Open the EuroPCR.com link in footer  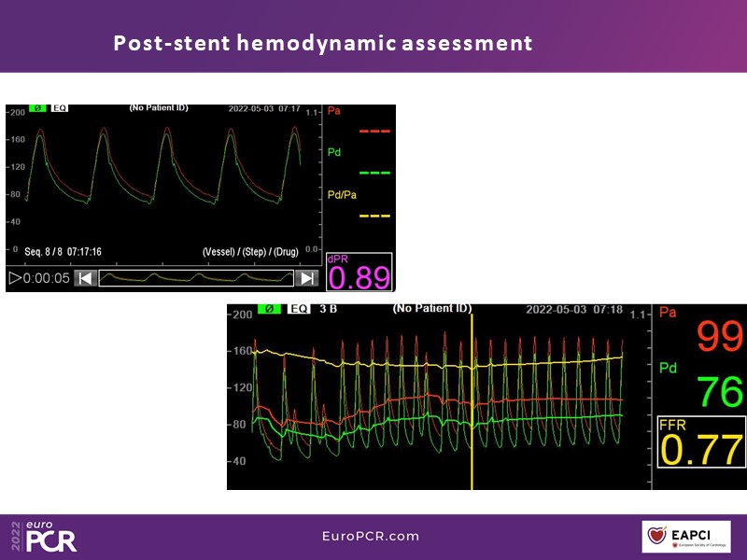click(371, 537)
